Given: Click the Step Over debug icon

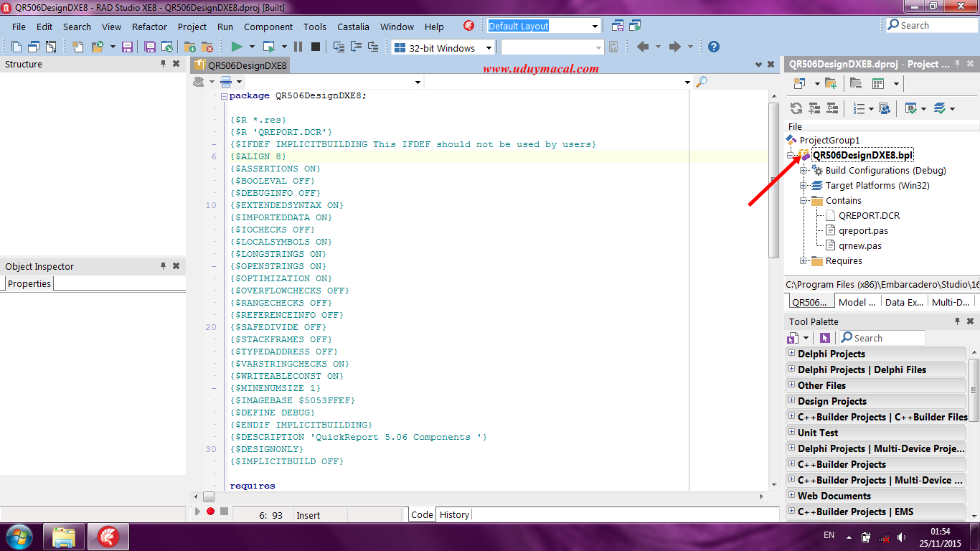Looking at the screenshot, I should pyautogui.click(x=356, y=47).
